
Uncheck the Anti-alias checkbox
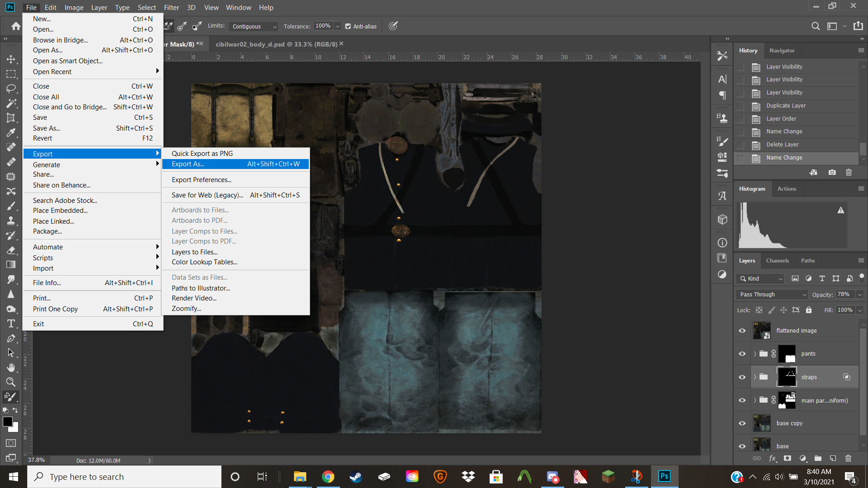(x=348, y=26)
